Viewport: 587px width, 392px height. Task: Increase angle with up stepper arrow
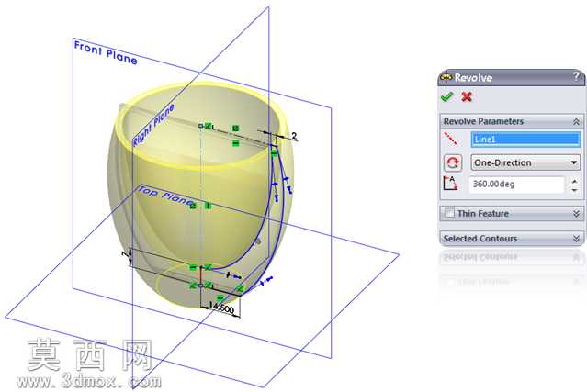coord(575,181)
